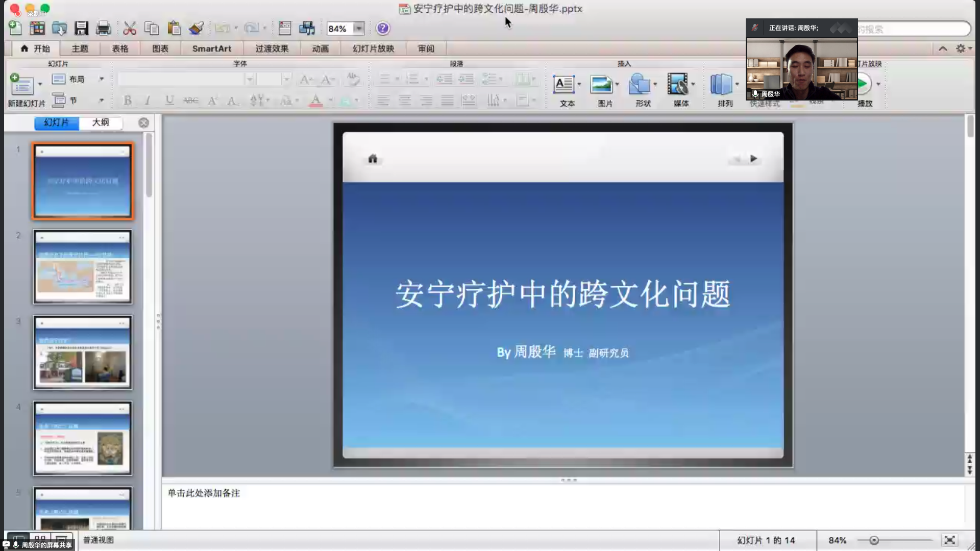Open the purple Help icon
The width and height of the screenshot is (980, 551).
(x=383, y=29)
